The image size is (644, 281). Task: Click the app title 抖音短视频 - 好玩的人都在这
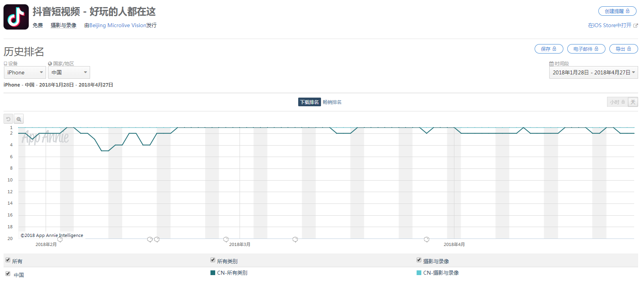pyautogui.click(x=94, y=12)
